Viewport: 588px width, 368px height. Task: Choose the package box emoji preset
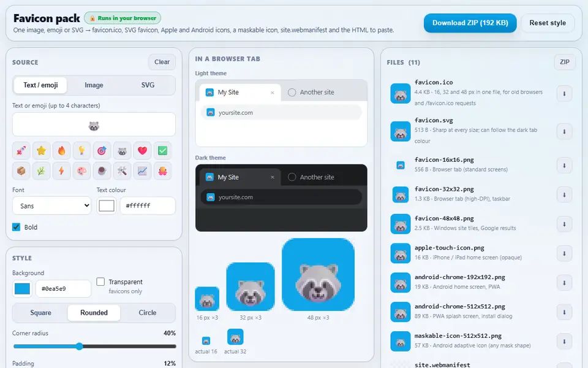click(21, 171)
